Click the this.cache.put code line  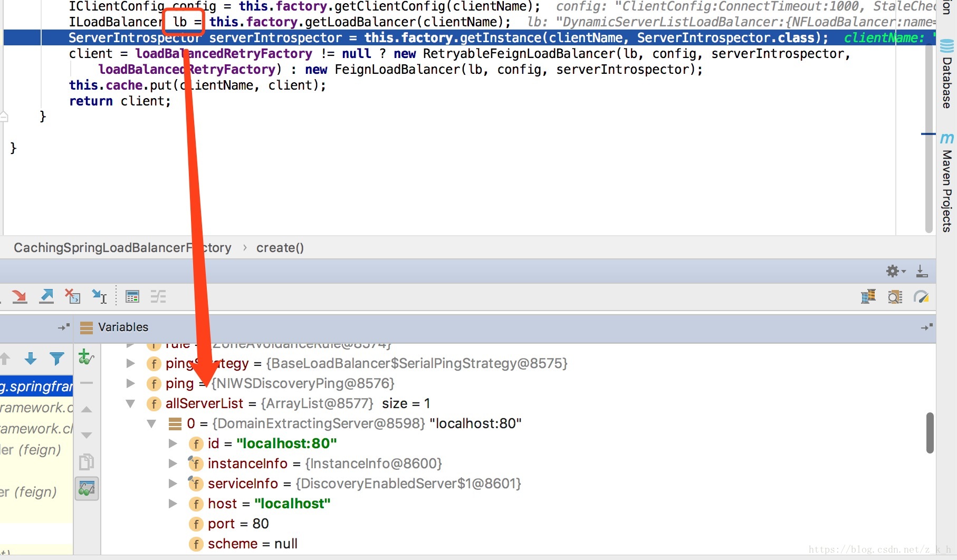[197, 85]
